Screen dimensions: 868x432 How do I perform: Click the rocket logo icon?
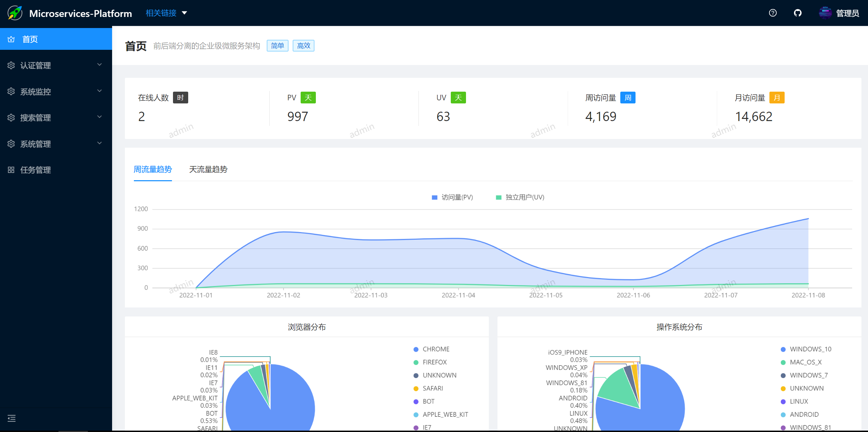click(x=15, y=13)
